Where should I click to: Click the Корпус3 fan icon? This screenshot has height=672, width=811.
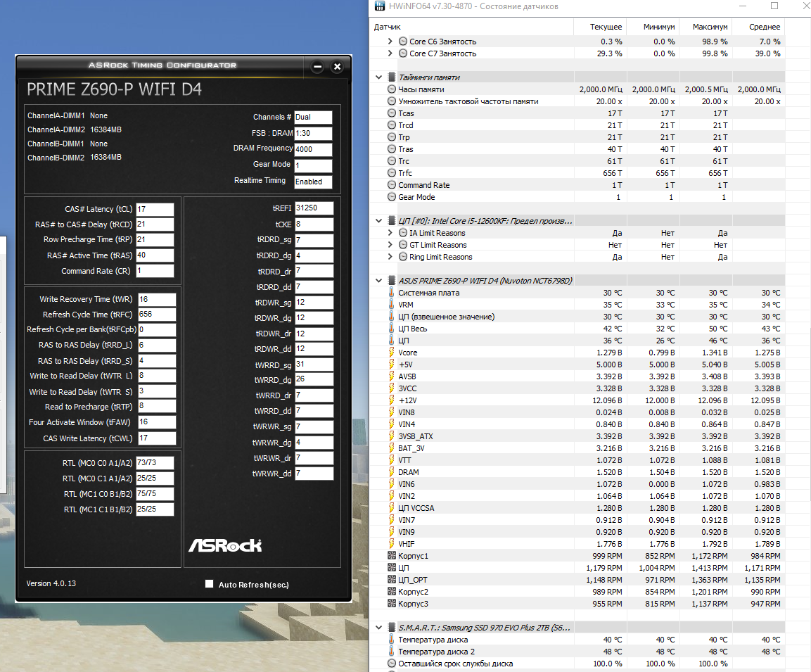tap(392, 603)
